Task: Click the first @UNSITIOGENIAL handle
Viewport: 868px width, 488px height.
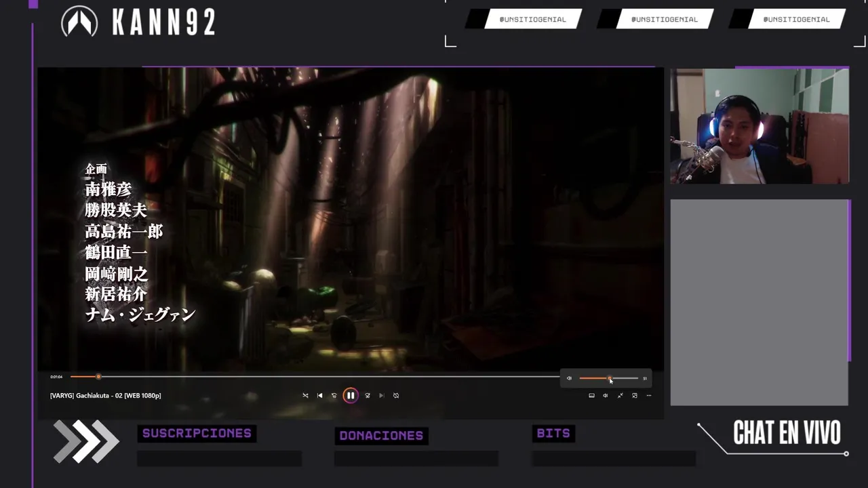Action: (533, 19)
